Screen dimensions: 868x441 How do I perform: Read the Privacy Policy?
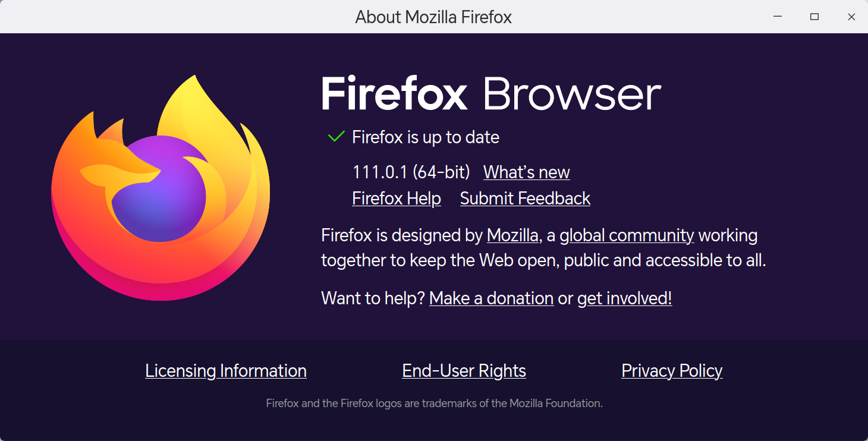point(671,370)
